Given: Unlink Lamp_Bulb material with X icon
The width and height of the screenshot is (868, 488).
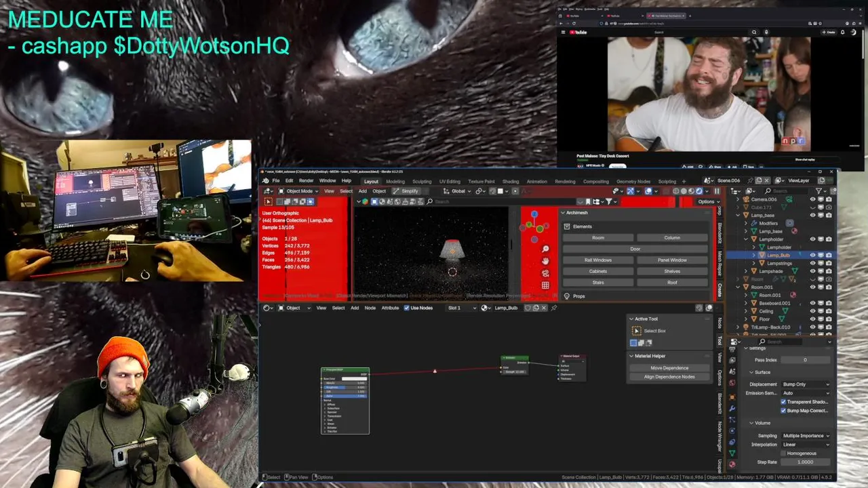Looking at the screenshot, I should 544,308.
